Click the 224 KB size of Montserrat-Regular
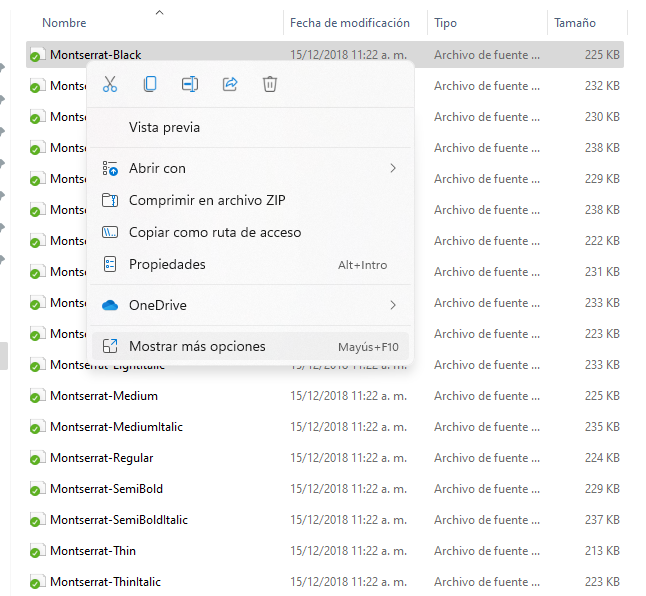This screenshot has height=596, width=646. tap(602, 458)
